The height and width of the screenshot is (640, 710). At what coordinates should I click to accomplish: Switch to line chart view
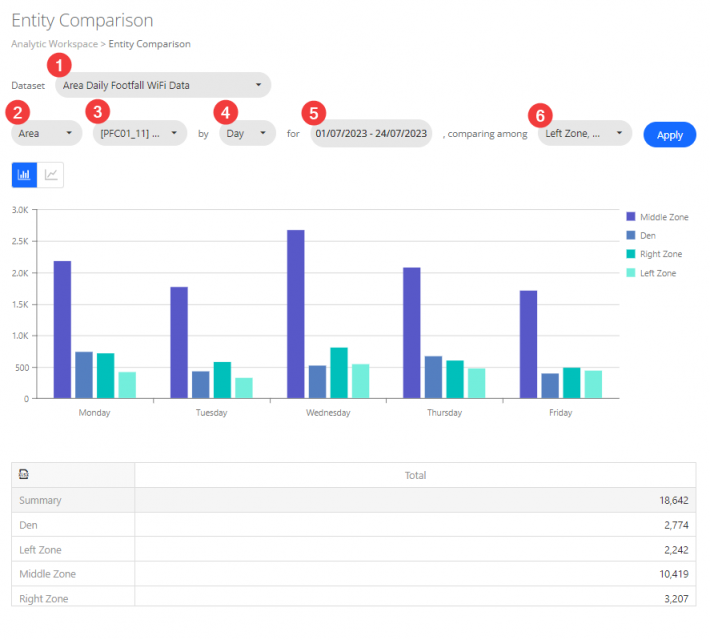(51, 175)
